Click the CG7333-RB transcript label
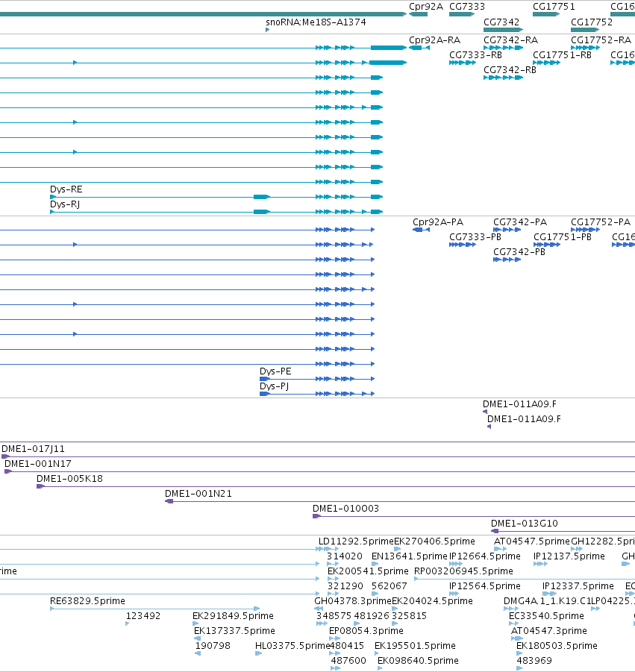Viewport: 635px width, 672px height. [x=475, y=55]
